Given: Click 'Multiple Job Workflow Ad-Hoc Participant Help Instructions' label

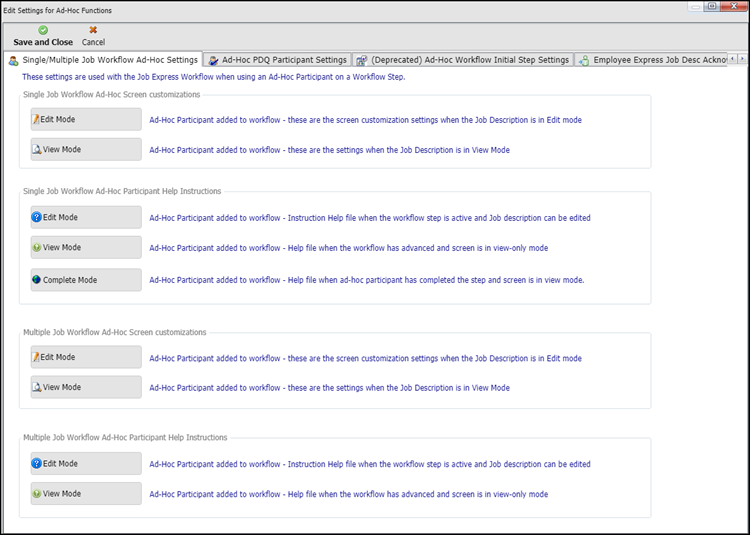Looking at the screenshot, I should click(125, 437).
